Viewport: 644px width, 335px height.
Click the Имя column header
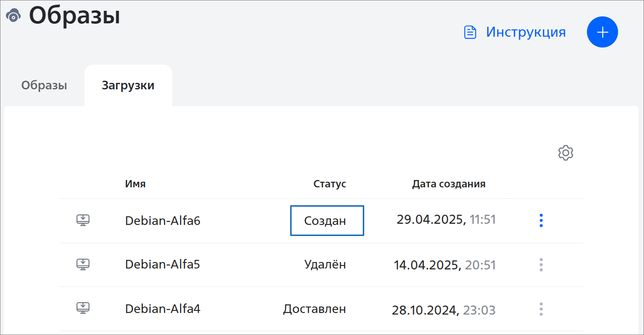[135, 184]
